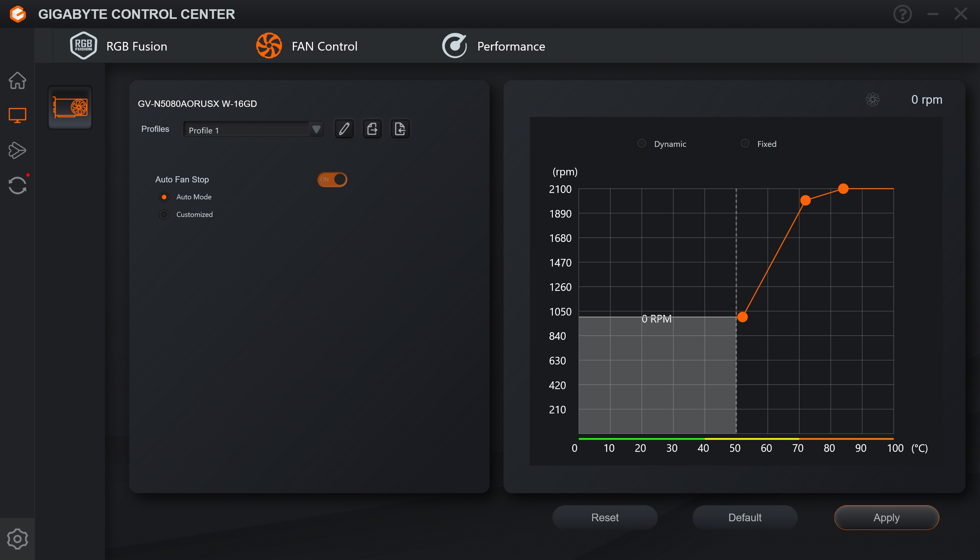Select the graphics card device thumbnail

[x=70, y=107]
